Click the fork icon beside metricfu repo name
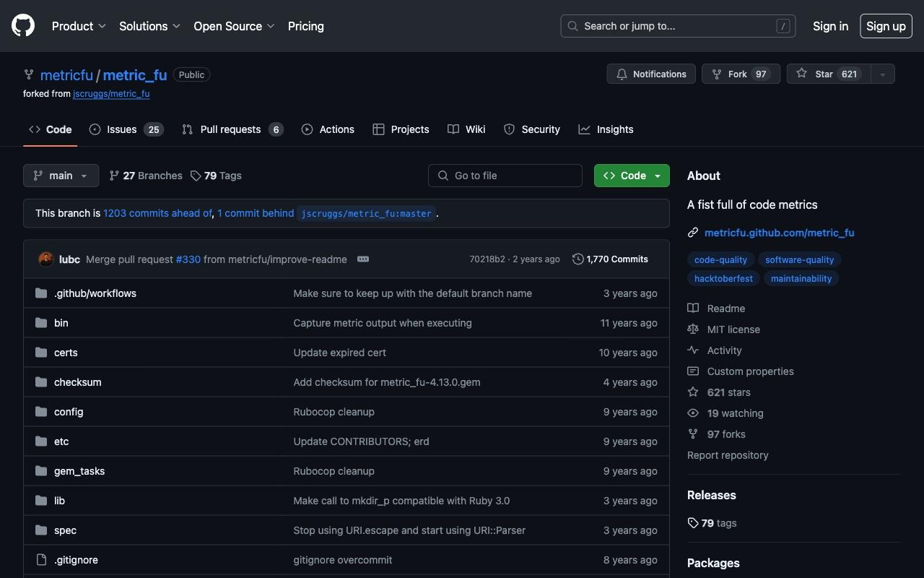The height and width of the screenshot is (578, 924). point(29,74)
